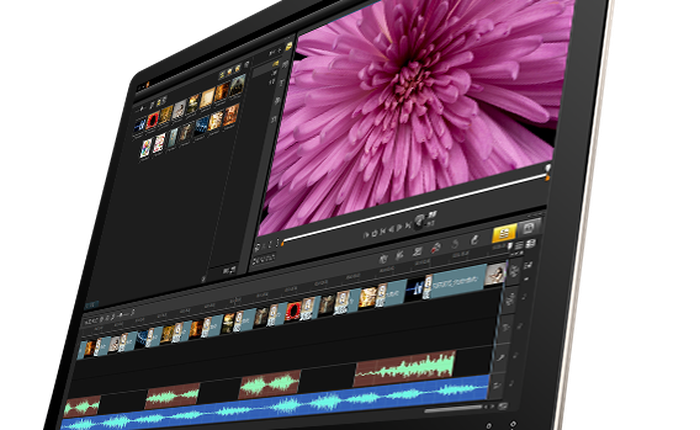Select the blue music track waveform

(277, 404)
